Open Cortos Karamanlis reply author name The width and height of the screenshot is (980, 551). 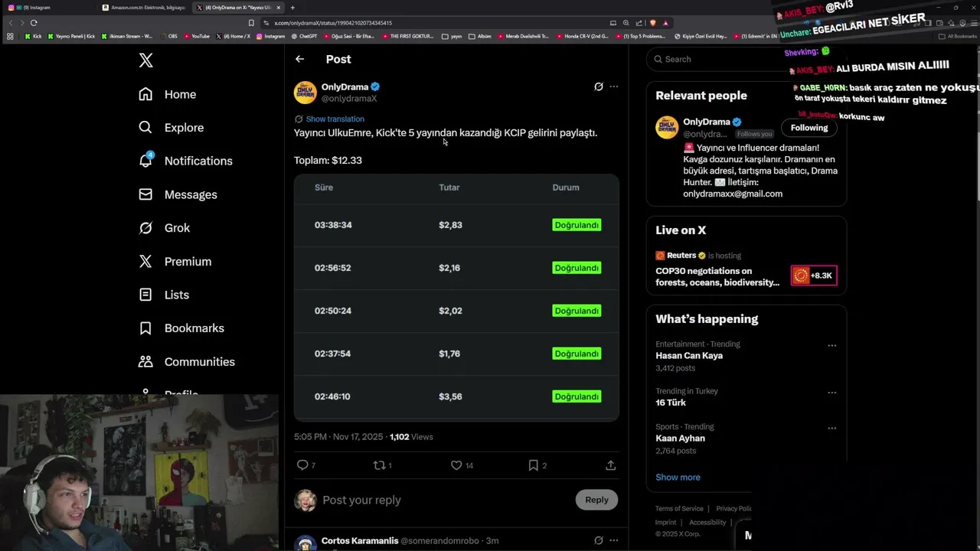click(360, 541)
